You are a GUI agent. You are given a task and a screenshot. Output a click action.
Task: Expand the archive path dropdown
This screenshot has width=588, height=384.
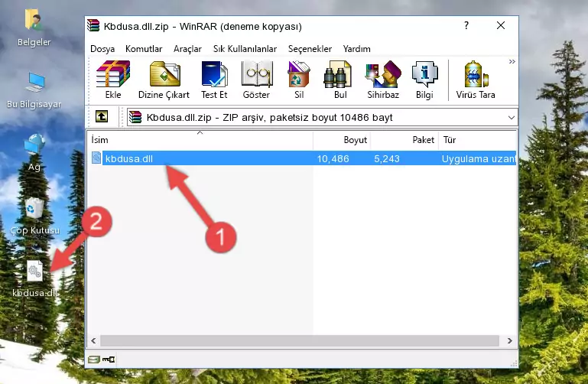coord(511,118)
